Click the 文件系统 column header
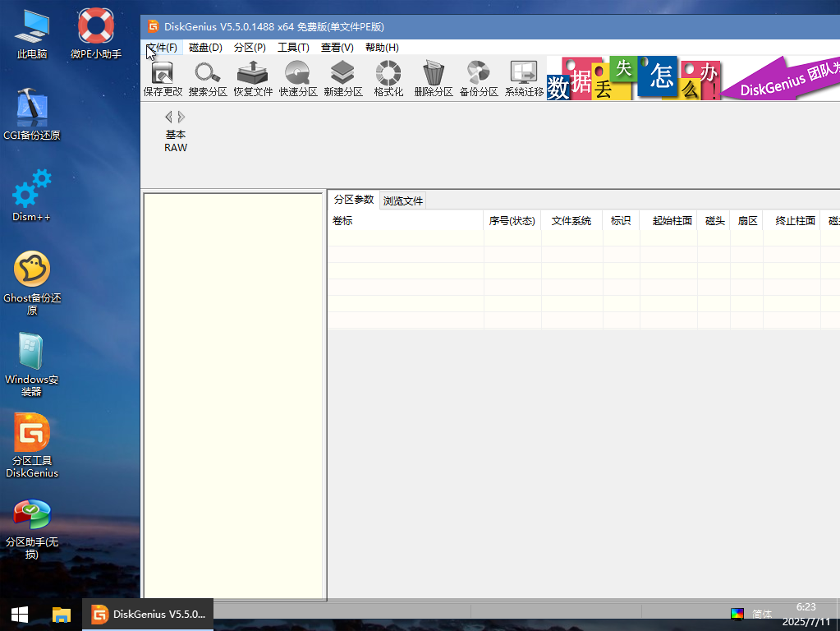This screenshot has width=840, height=631. point(571,220)
